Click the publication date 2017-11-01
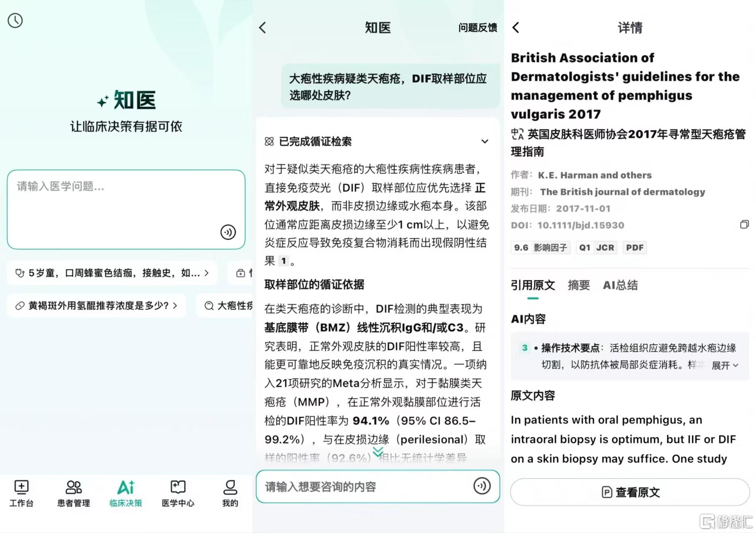Viewport: 756px width, 533px height. coord(583,209)
